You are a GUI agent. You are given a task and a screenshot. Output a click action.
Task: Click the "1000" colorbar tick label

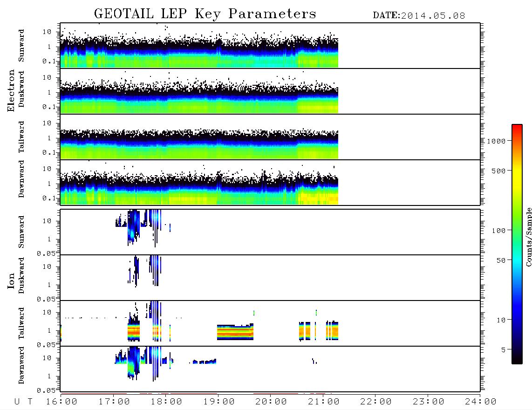(497, 141)
